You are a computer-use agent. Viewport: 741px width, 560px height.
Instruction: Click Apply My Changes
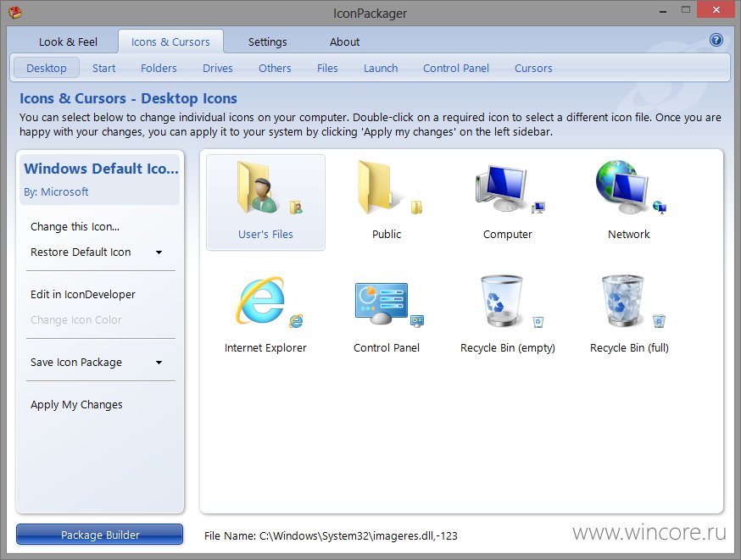pos(76,405)
